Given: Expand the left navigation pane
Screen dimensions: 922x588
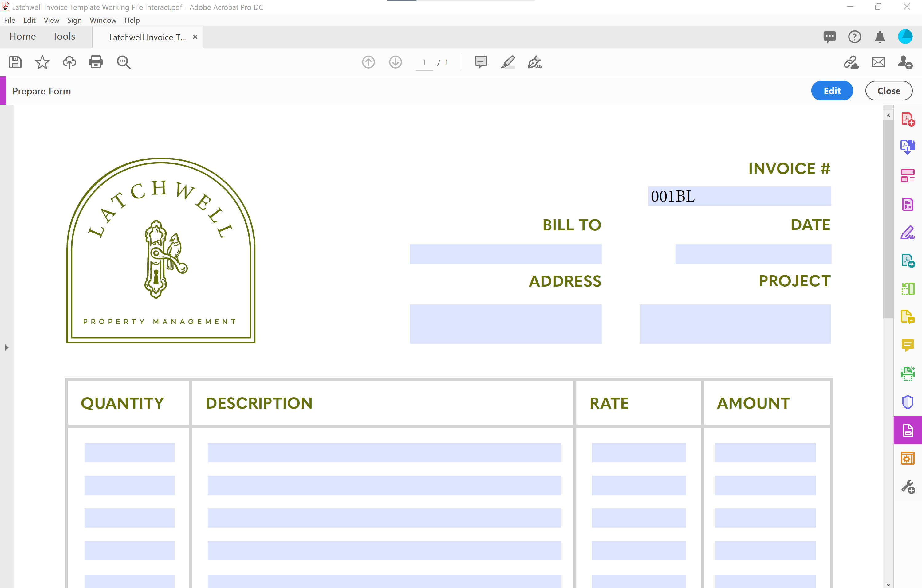Looking at the screenshot, I should pyautogui.click(x=6, y=347).
